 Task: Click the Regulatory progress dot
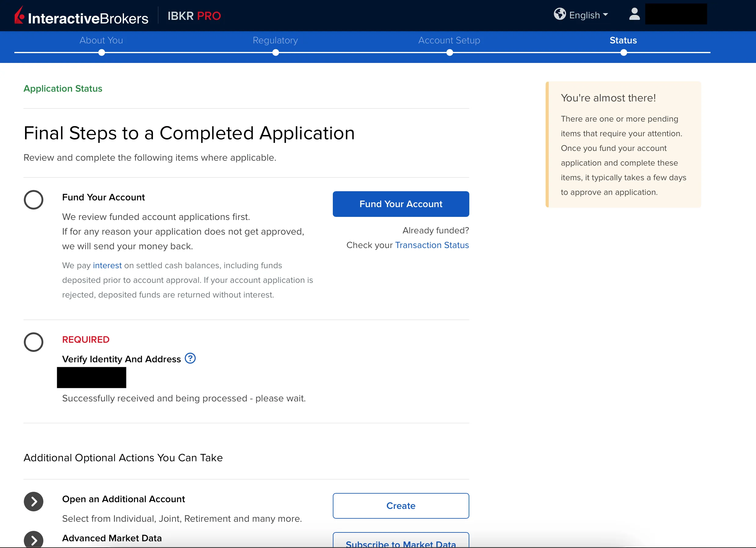pos(276,52)
